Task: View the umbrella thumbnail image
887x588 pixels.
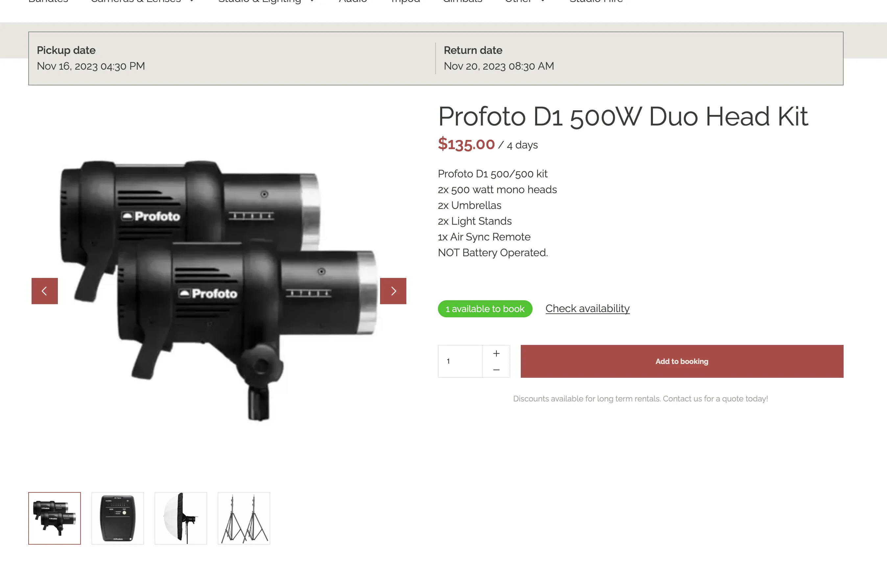Action: [x=180, y=518]
